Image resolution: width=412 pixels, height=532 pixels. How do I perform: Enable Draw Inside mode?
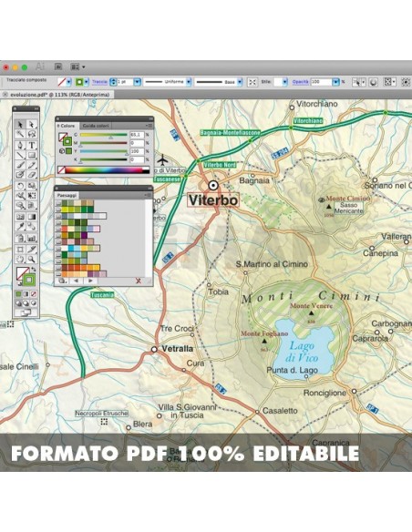click(34, 303)
